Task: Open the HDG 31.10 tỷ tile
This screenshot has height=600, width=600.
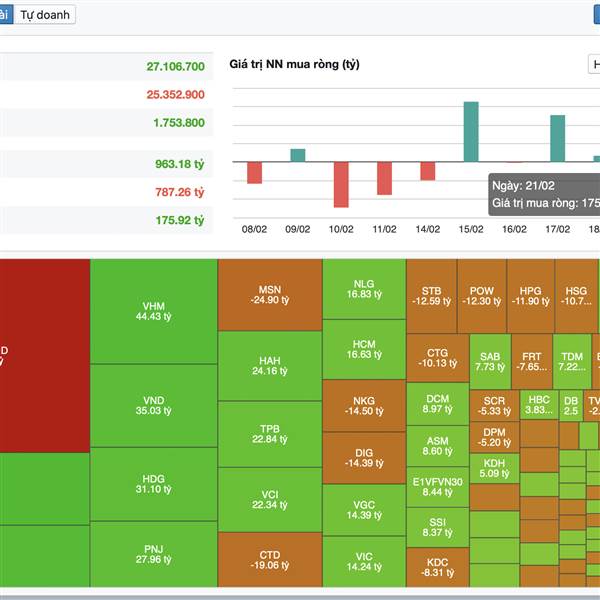Action: click(153, 484)
